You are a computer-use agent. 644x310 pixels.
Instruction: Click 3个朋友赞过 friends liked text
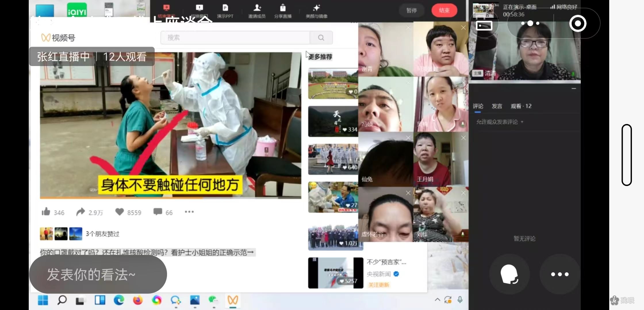tap(102, 234)
